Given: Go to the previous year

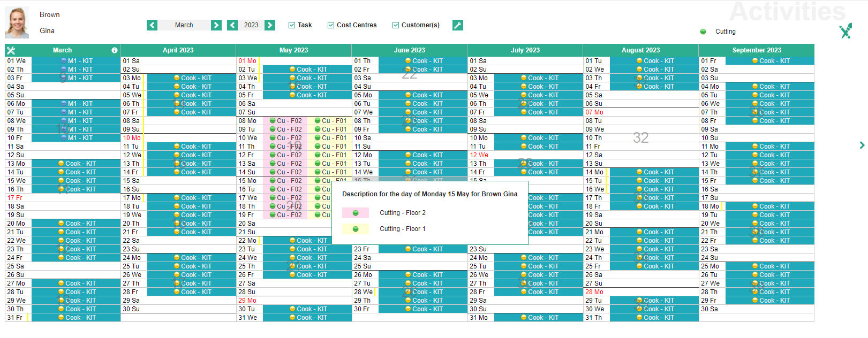Looking at the screenshot, I should 232,25.
